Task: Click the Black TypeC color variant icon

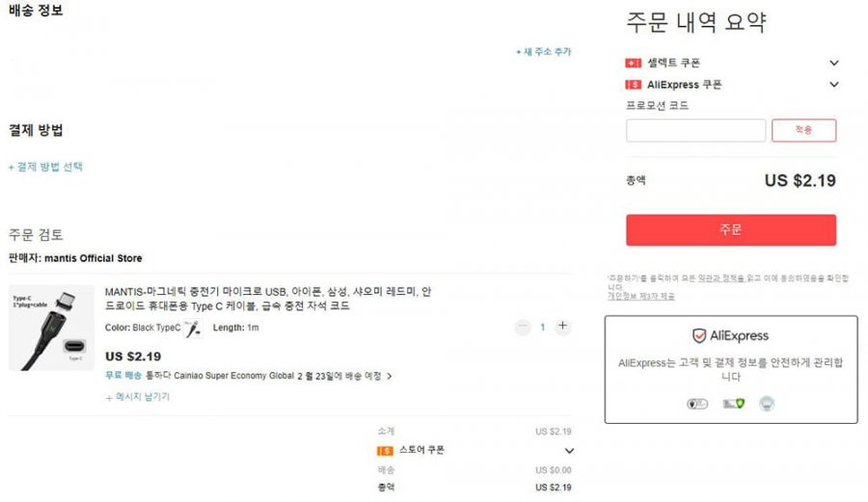Action: 193,328
